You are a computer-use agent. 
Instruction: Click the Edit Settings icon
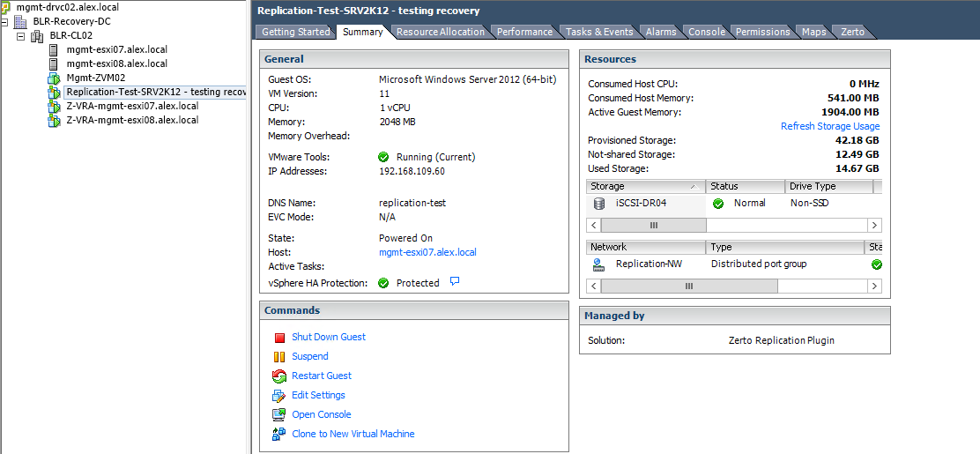pos(279,396)
